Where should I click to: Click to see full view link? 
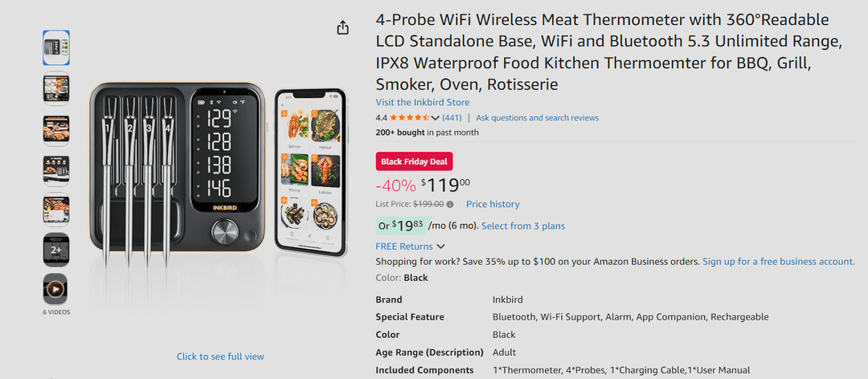point(220,357)
